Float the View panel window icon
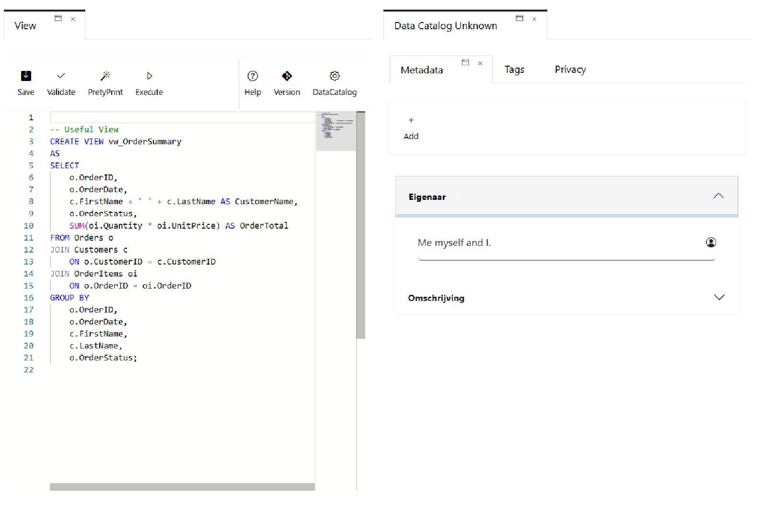This screenshot has height=532, width=762. tap(58, 18)
